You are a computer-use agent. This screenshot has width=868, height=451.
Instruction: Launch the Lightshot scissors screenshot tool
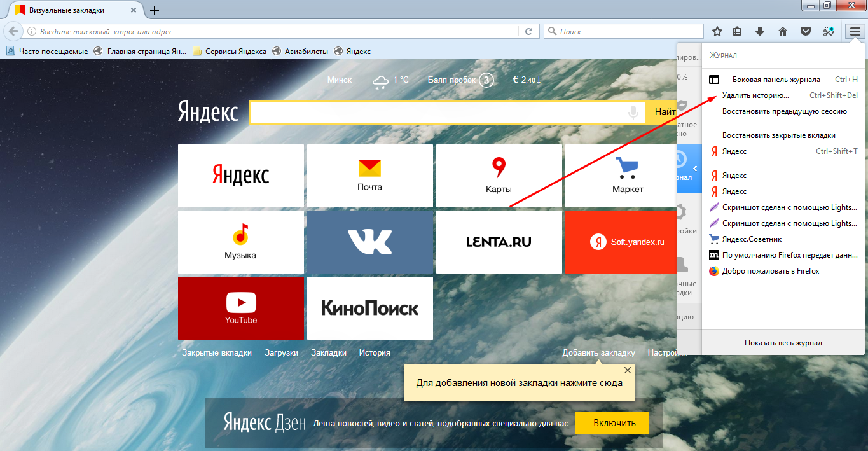[x=828, y=31]
